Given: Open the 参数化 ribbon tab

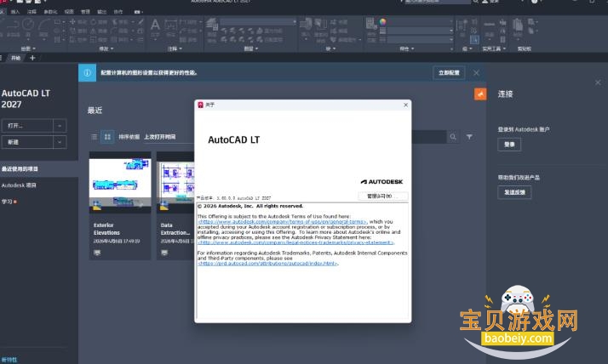Looking at the screenshot, I should (50, 12).
